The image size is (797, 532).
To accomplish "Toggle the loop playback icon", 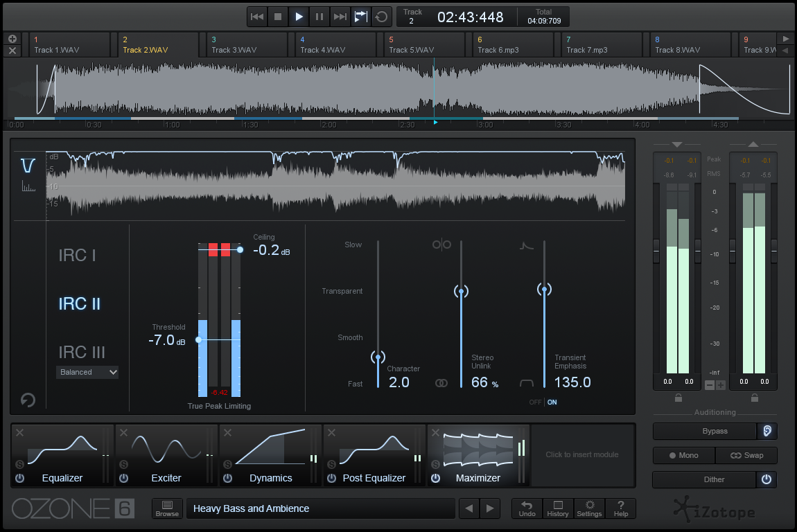I will click(381, 17).
